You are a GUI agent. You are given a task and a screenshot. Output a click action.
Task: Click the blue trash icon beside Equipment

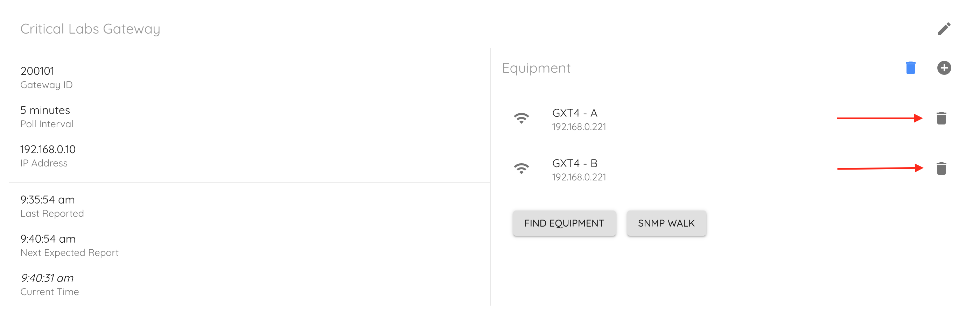coord(910,68)
